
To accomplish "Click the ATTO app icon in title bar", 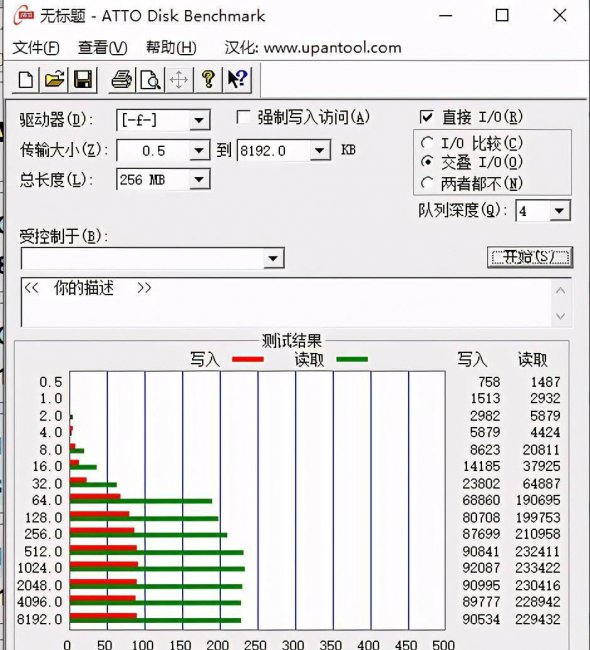I will (x=24, y=16).
